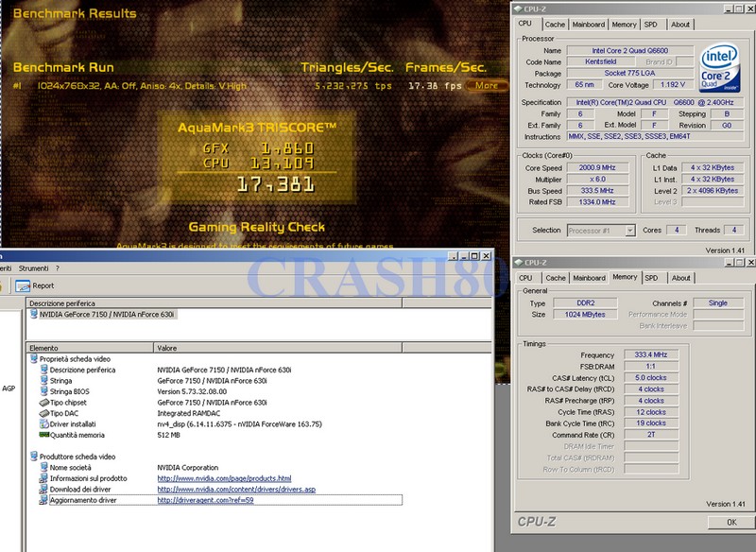Switch to Memory tab in top CPU-Z window
The width and height of the screenshot is (756, 552).
pyautogui.click(x=624, y=25)
